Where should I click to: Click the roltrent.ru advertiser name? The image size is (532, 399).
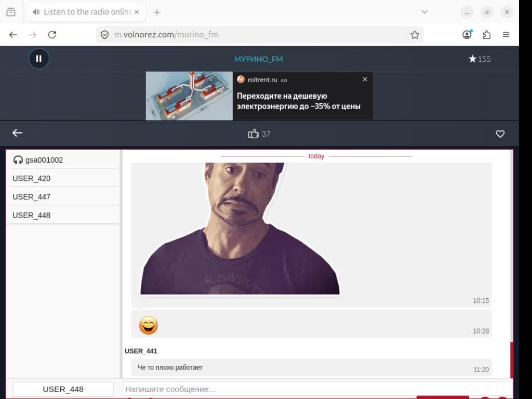point(262,79)
